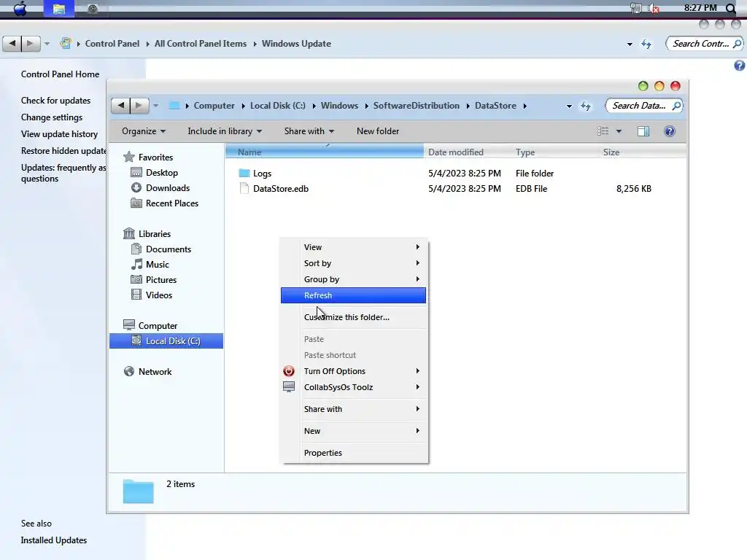The height and width of the screenshot is (560, 747).
Task: Click the Downloads icon in sidebar
Action: pos(136,187)
